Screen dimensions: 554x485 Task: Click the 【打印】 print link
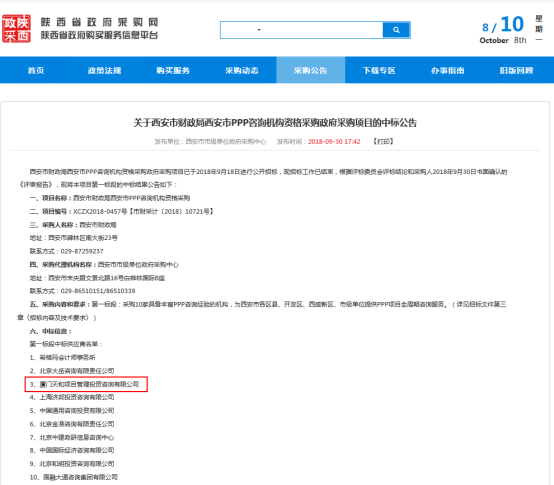[x=383, y=142]
